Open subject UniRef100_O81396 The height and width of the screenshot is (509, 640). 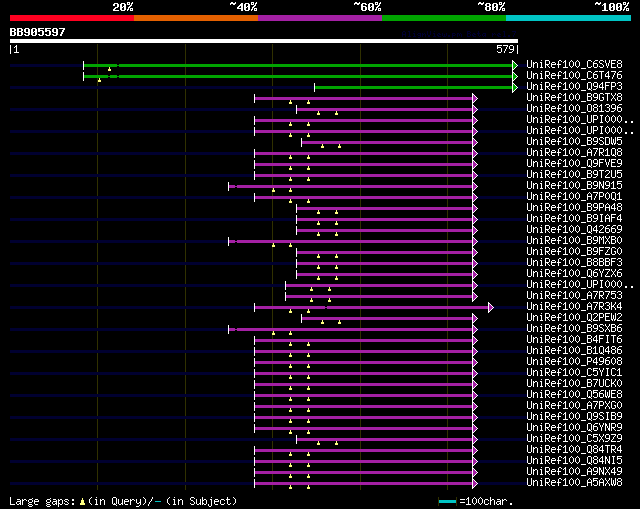(x=574, y=109)
